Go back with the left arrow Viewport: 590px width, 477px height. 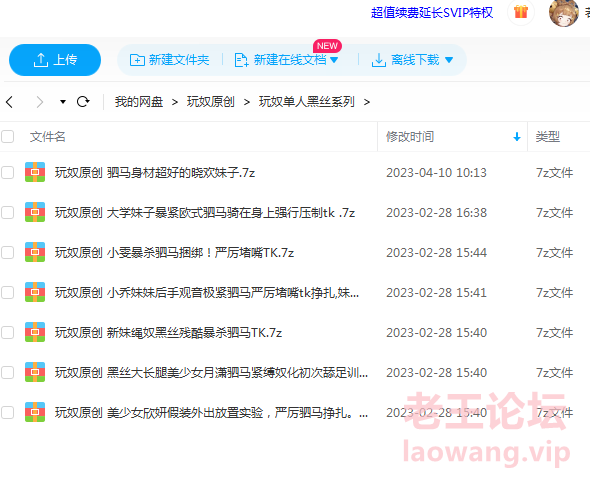pyautogui.click(x=10, y=102)
